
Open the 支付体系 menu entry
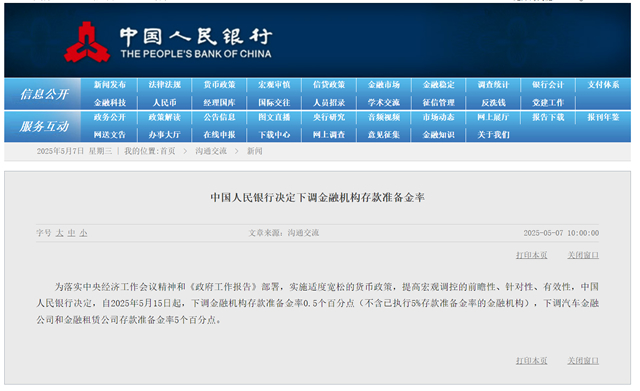(603, 85)
